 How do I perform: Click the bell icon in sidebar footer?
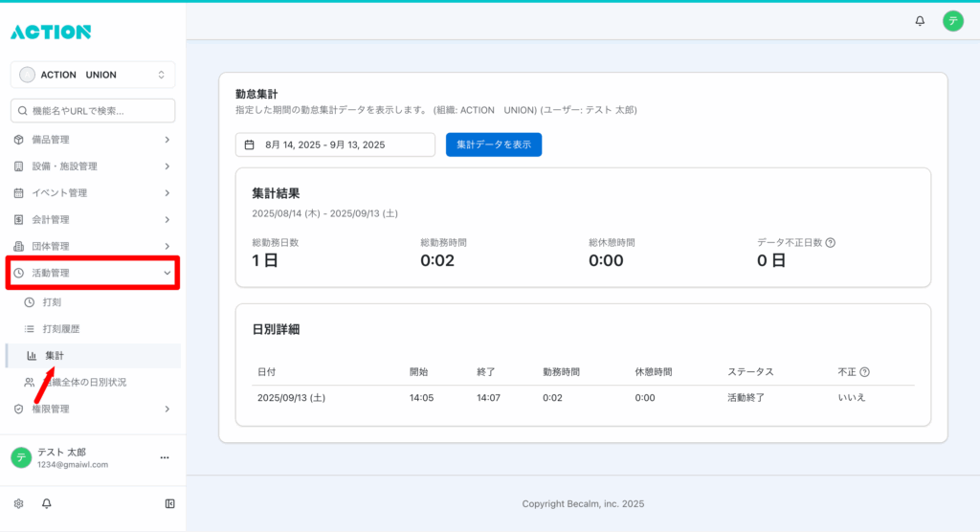[46, 503]
